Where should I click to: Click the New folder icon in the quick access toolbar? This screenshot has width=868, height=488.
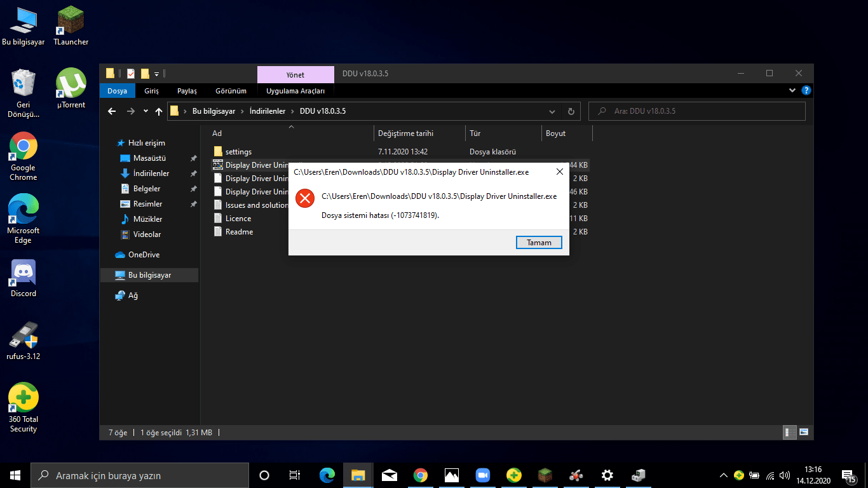(145, 74)
